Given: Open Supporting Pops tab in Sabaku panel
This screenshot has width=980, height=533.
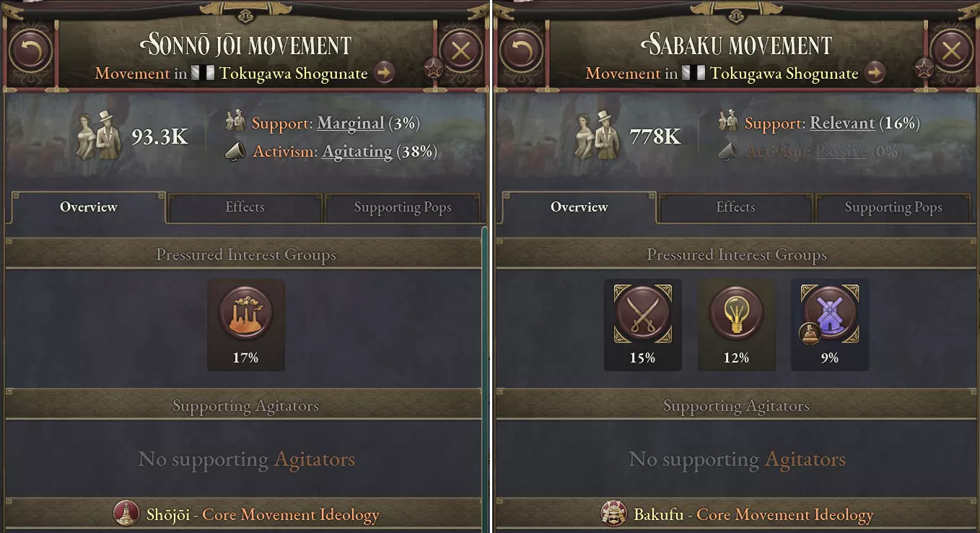Looking at the screenshot, I should tap(893, 208).
